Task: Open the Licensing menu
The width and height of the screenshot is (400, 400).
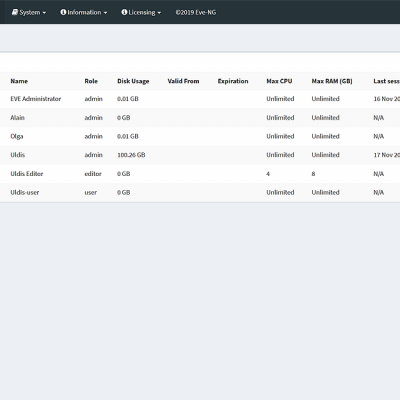Action: [141, 12]
